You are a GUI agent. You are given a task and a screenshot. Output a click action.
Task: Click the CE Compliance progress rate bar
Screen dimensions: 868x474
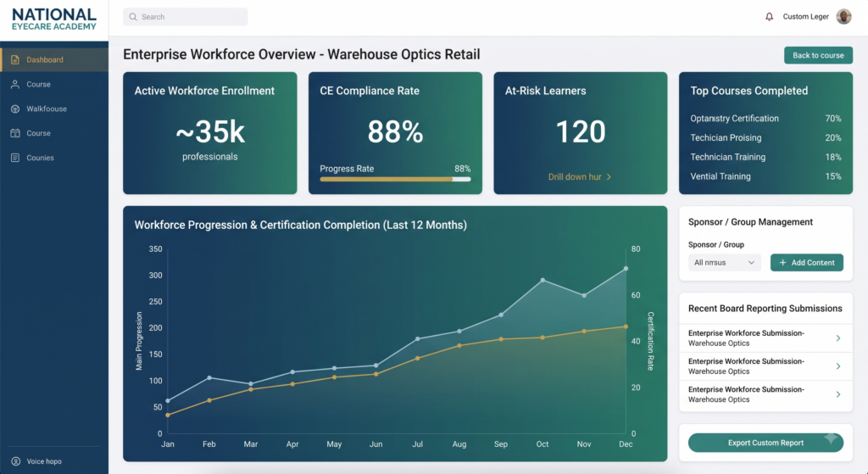395,179
